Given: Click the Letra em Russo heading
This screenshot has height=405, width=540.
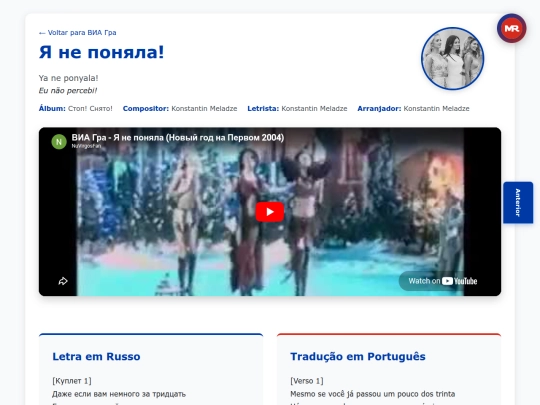Looking at the screenshot, I should point(96,356).
